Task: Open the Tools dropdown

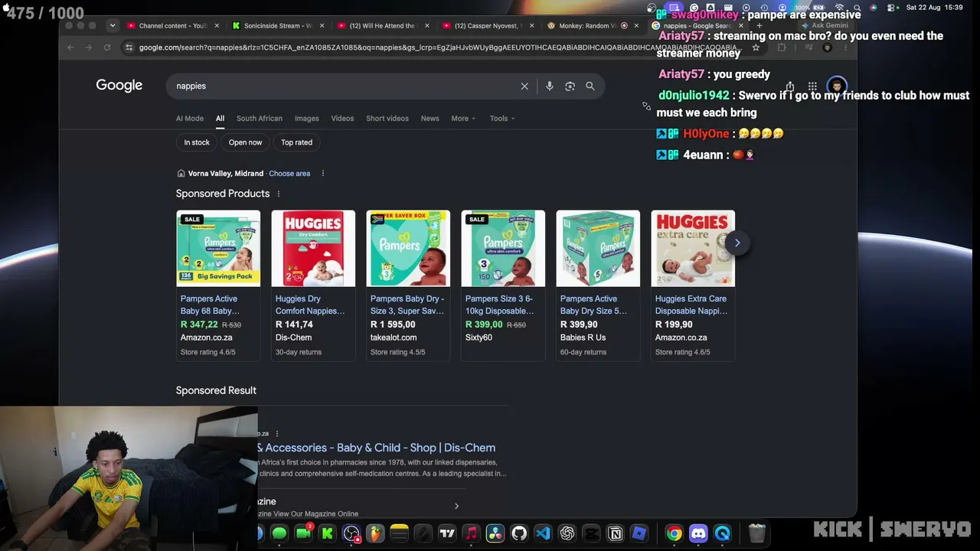Action: [x=502, y=119]
